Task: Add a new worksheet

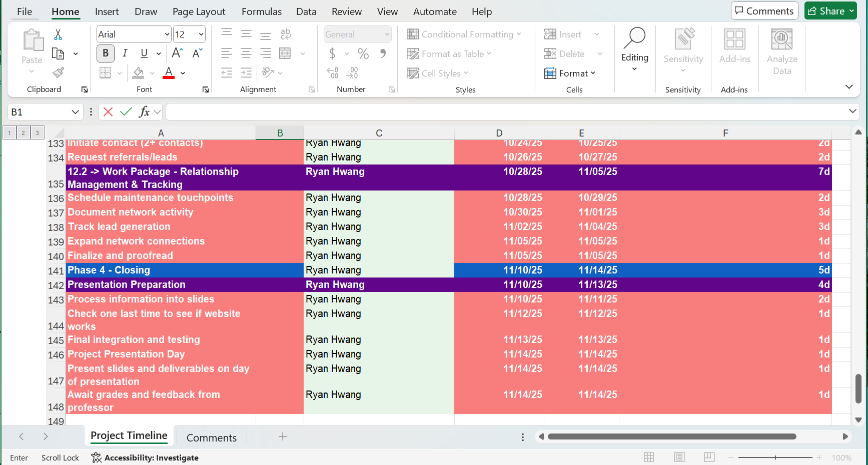Action: pyautogui.click(x=283, y=436)
